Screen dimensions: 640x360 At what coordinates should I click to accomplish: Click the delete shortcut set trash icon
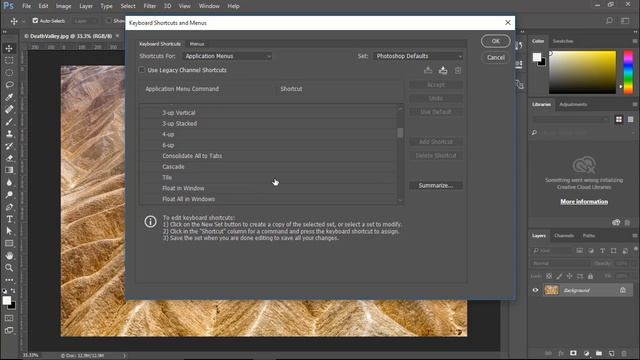click(458, 71)
